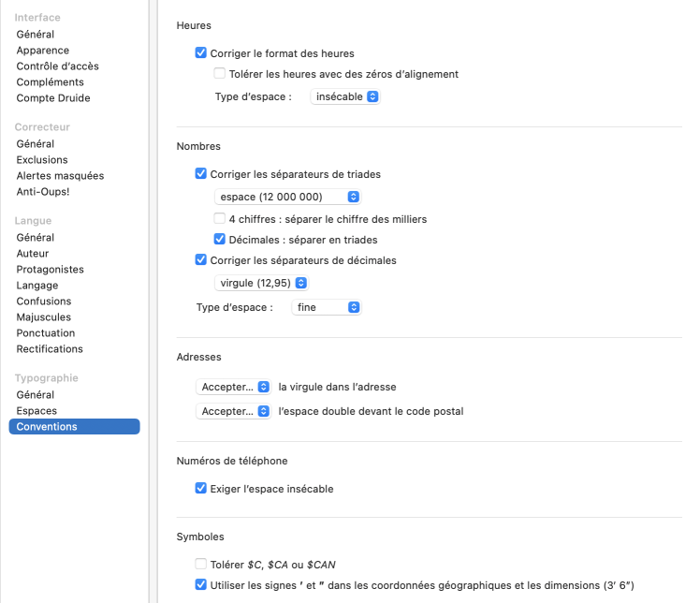
Task: Select Espaces under Typographie
Action: [x=36, y=411]
